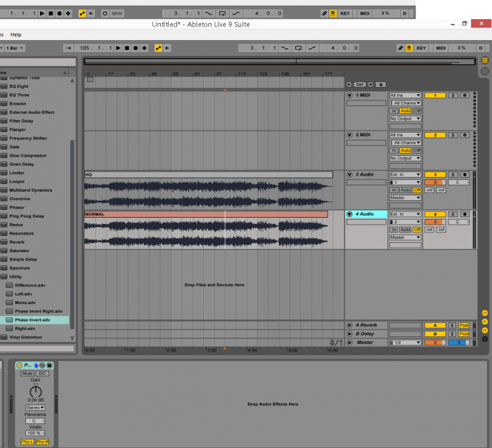Open the 1 Bar quantization menu
Screen dimensions: 492x448
[x=14, y=48]
